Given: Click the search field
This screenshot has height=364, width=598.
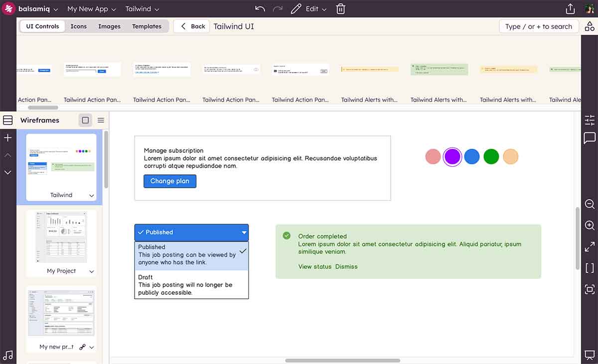Looking at the screenshot, I should (x=539, y=26).
